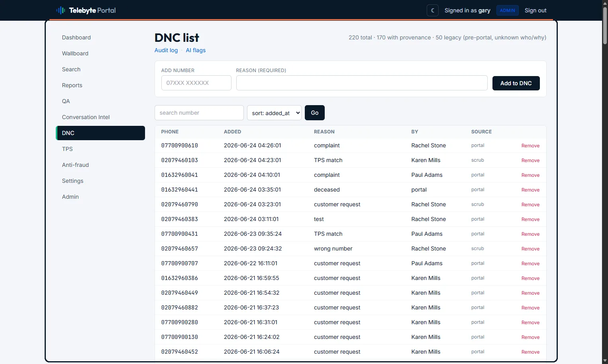Viewport: 608px width, 364px height.
Task: Remove number 02079460103 from DNC
Action: 530,160
